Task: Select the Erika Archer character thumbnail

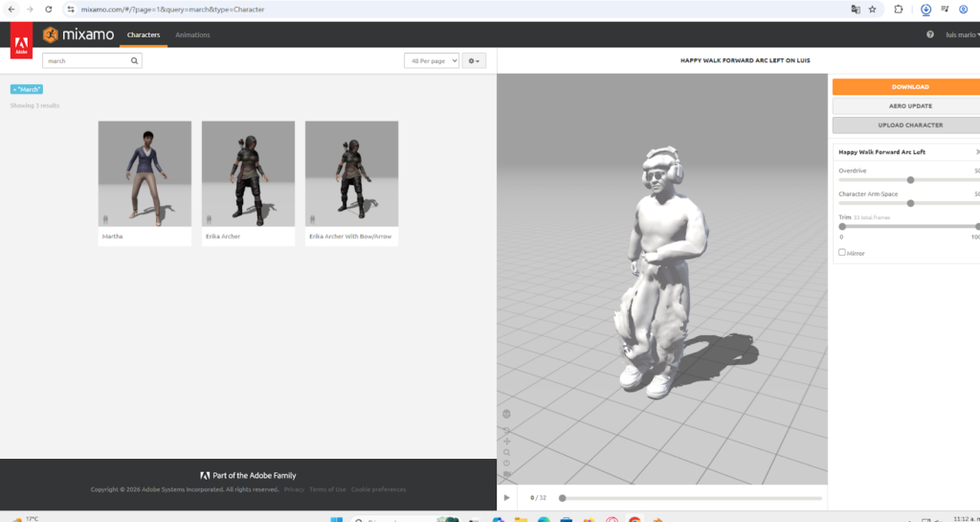Action: pyautogui.click(x=248, y=173)
